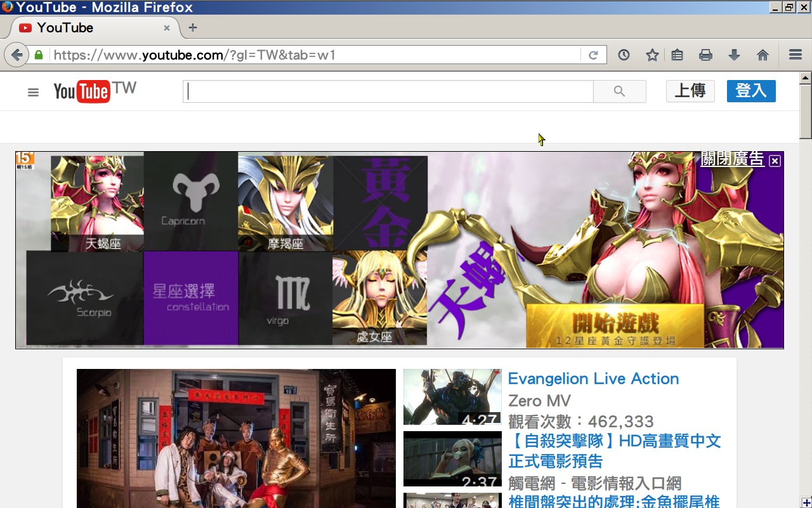Focus the YouTube search input field
Image resolution: width=812 pixels, height=508 pixels.
point(388,91)
